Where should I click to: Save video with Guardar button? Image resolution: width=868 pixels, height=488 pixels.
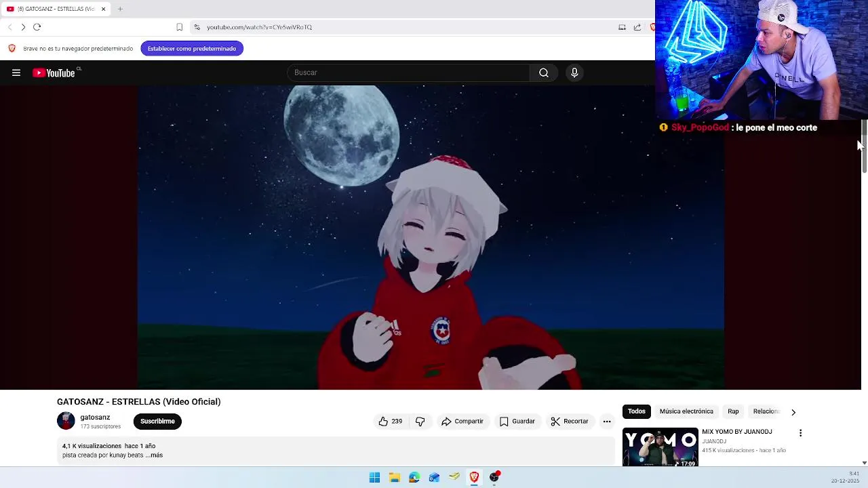pyautogui.click(x=517, y=421)
